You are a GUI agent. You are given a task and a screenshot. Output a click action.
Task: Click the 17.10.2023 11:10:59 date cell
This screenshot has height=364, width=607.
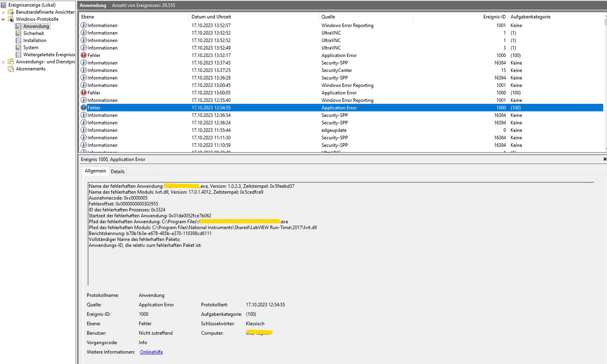click(x=211, y=145)
